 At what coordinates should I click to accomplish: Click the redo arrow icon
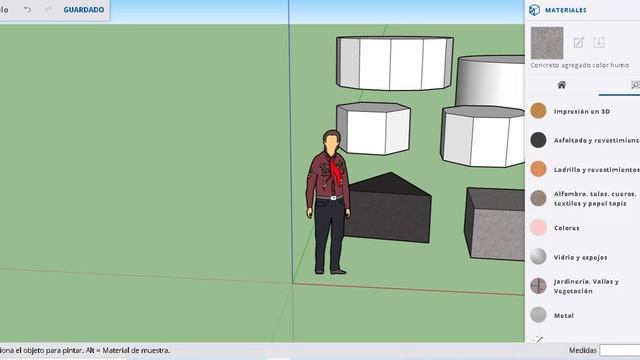tap(48, 9)
